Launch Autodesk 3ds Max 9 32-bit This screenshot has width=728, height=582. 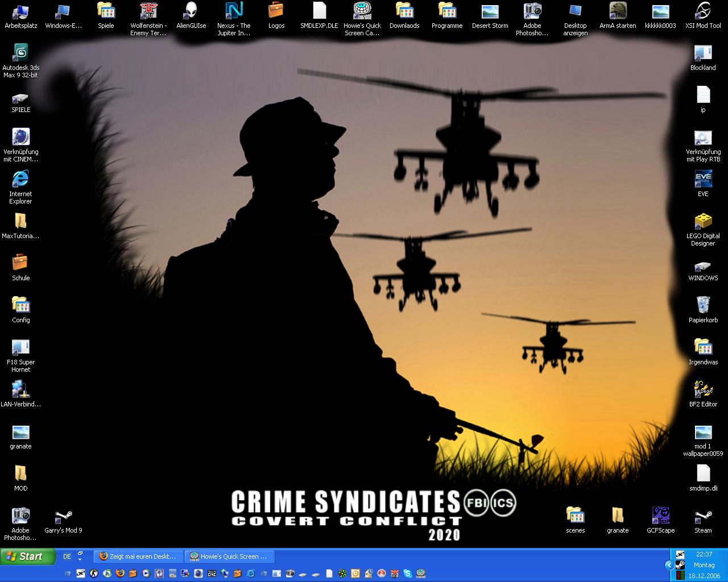pos(20,61)
